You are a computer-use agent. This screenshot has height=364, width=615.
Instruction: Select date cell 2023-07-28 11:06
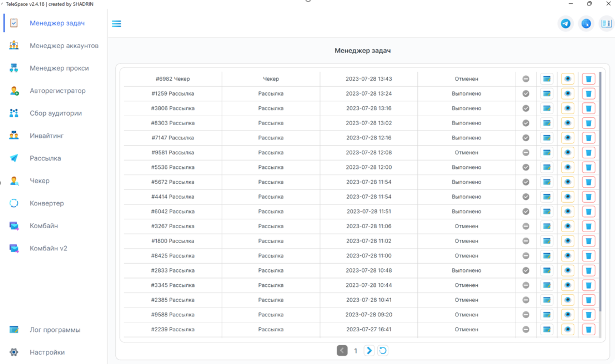pyautogui.click(x=369, y=226)
